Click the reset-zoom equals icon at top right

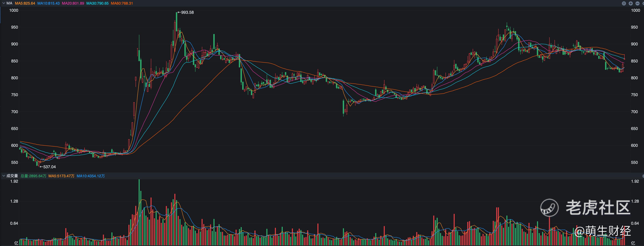(624, 4)
